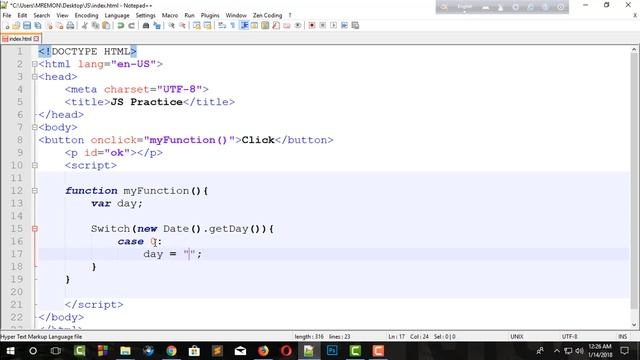640x360 pixels.
Task: Print the document using printer icon
Action: click(70, 25)
